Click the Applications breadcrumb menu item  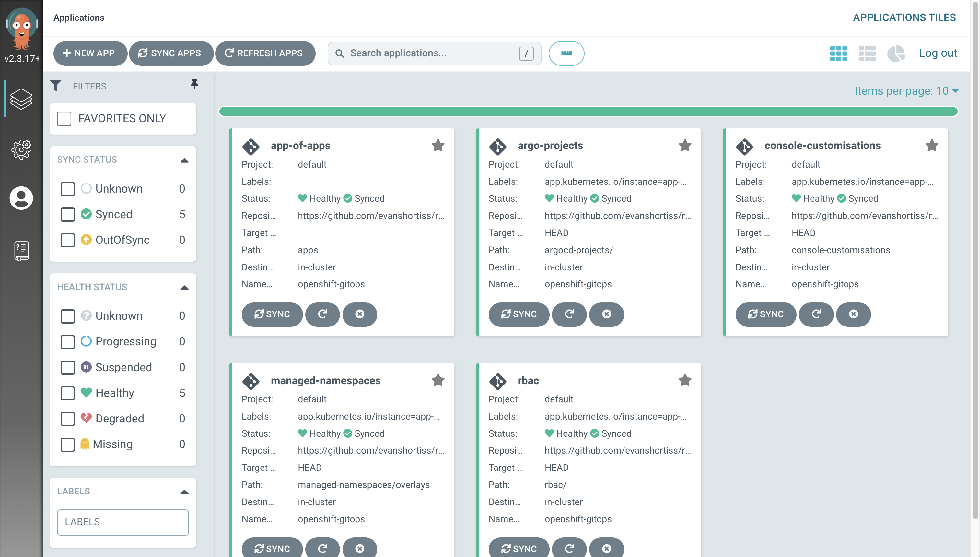(78, 17)
